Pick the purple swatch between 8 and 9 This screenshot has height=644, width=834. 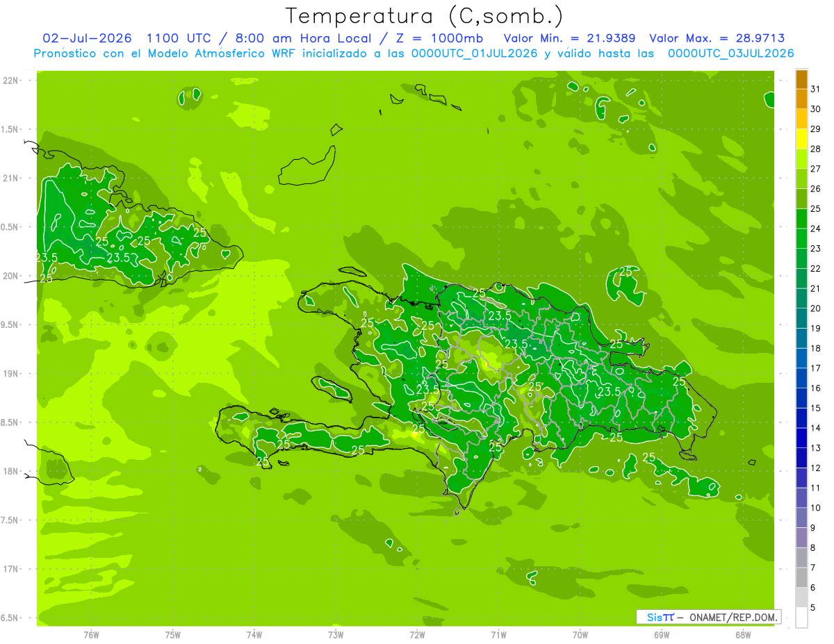[x=801, y=538]
